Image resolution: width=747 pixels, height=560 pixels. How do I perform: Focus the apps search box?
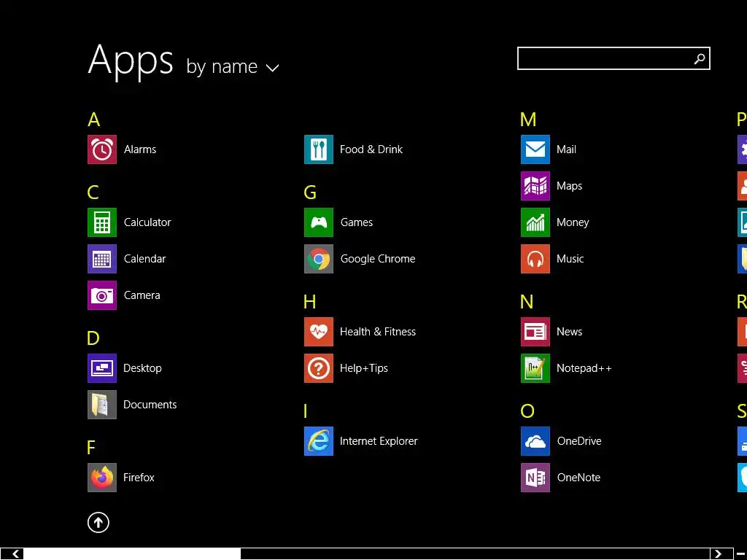click(614, 58)
